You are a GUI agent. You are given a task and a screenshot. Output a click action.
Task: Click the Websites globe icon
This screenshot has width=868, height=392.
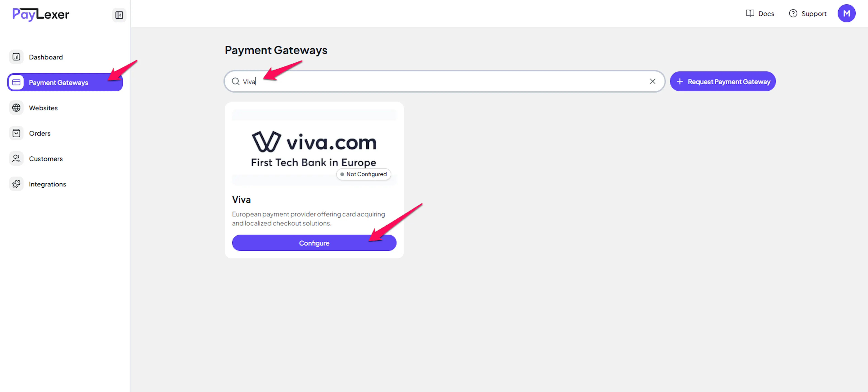click(x=16, y=108)
